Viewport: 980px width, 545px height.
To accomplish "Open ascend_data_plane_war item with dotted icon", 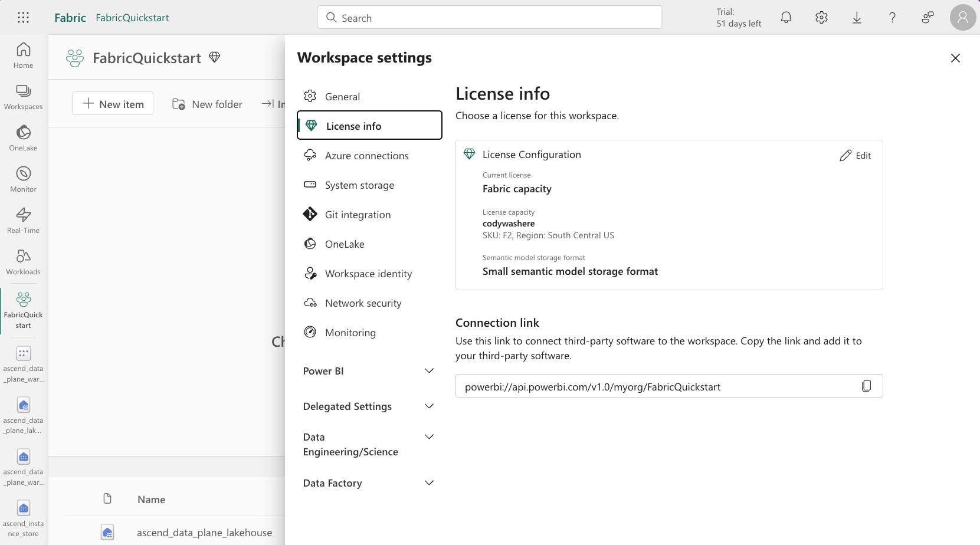I will tap(24, 364).
